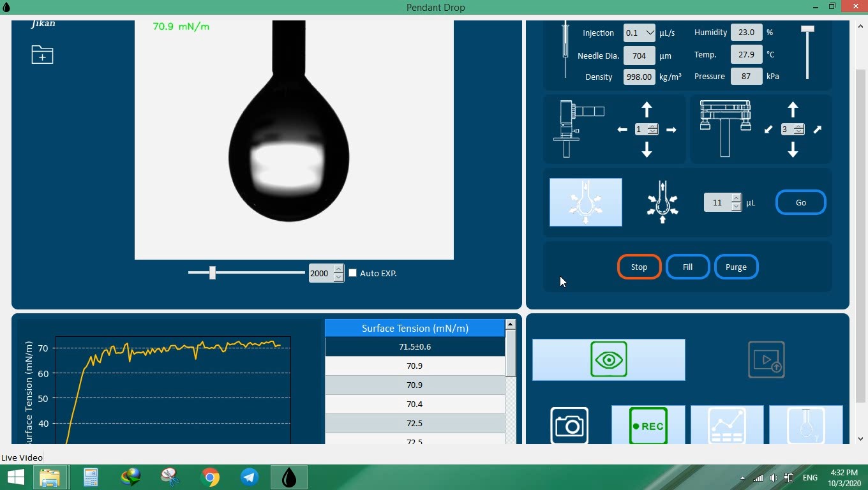This screenshot has height=490, width=868.
Task: Move the needle stage right
Action: [x=671, y=130]
